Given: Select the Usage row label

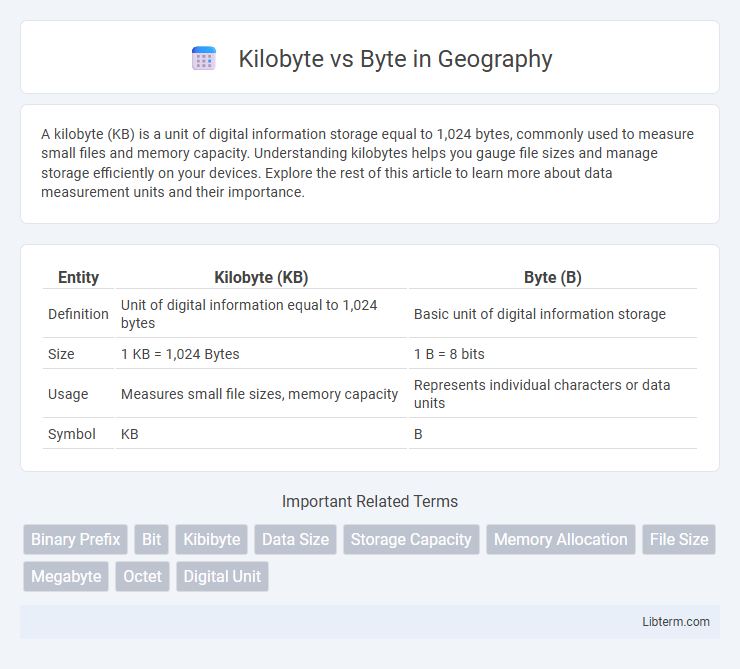Looking at the screenshot, I should [x=78, y=394].
